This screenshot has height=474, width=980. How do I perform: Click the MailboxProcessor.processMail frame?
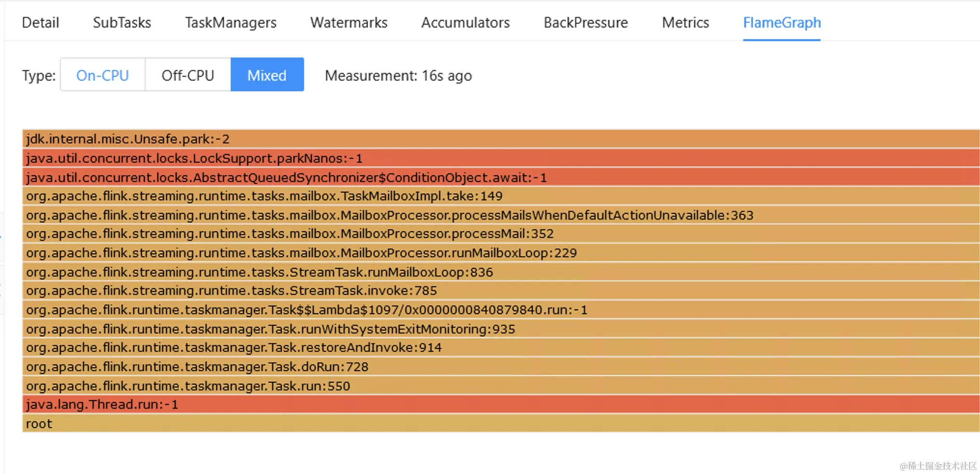[x=501, y=234]
